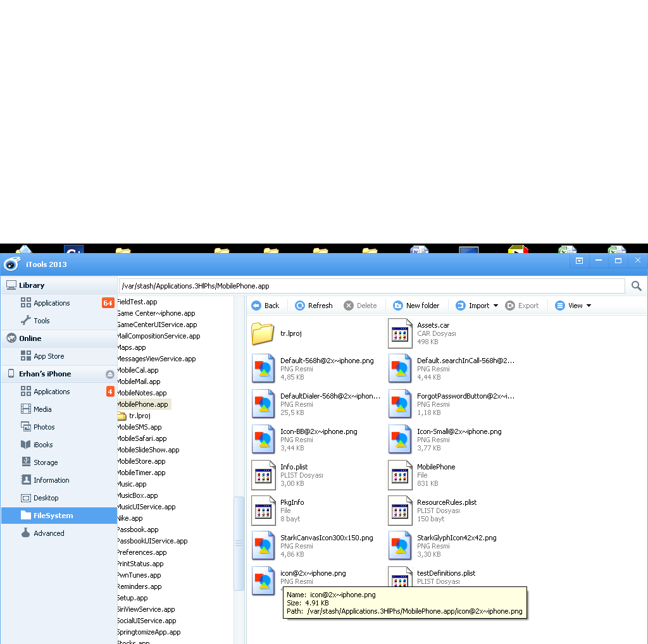The width and height of the screenshot is (648, 644).
Task: Select Default.searchInCall-568h PNG icon
Action: (400, 369)
